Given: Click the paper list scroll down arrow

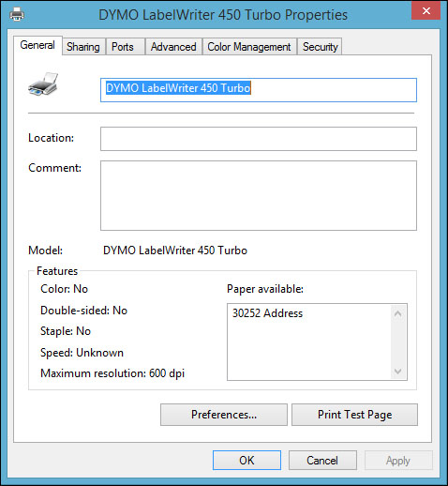Looking at the screenshot, I should click(x=397, y=372).
